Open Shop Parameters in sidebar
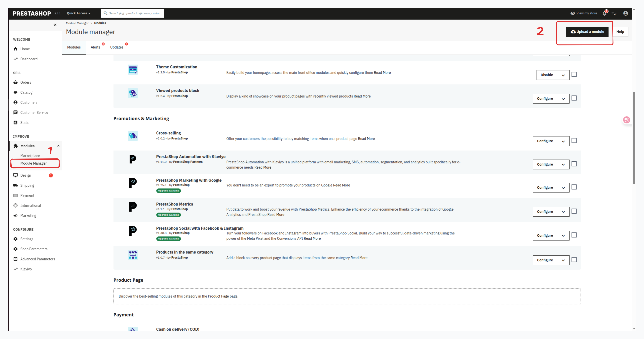The image size is (644, 339). point(34,249)
